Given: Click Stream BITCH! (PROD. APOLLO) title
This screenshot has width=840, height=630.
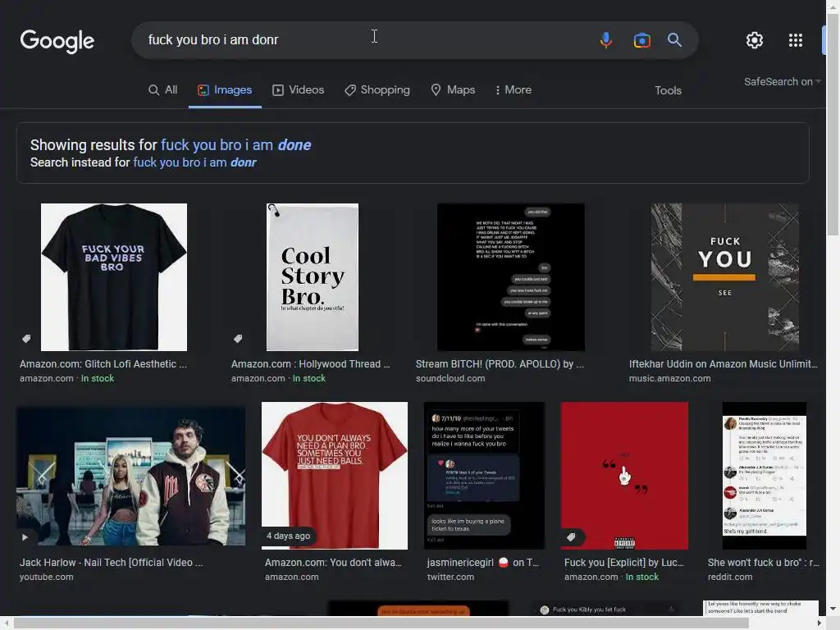Looking at the screenshot, I should tap(500, 363).
